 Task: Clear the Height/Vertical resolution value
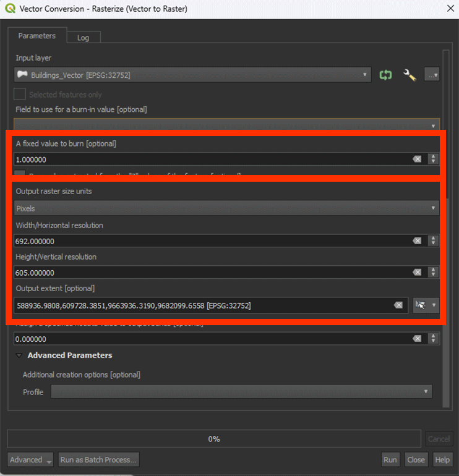click(x=417, y=273)
